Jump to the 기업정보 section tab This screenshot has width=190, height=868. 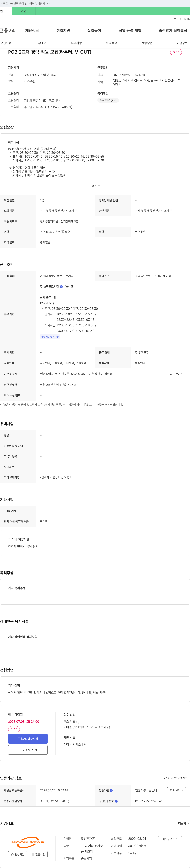click(182, 43)
